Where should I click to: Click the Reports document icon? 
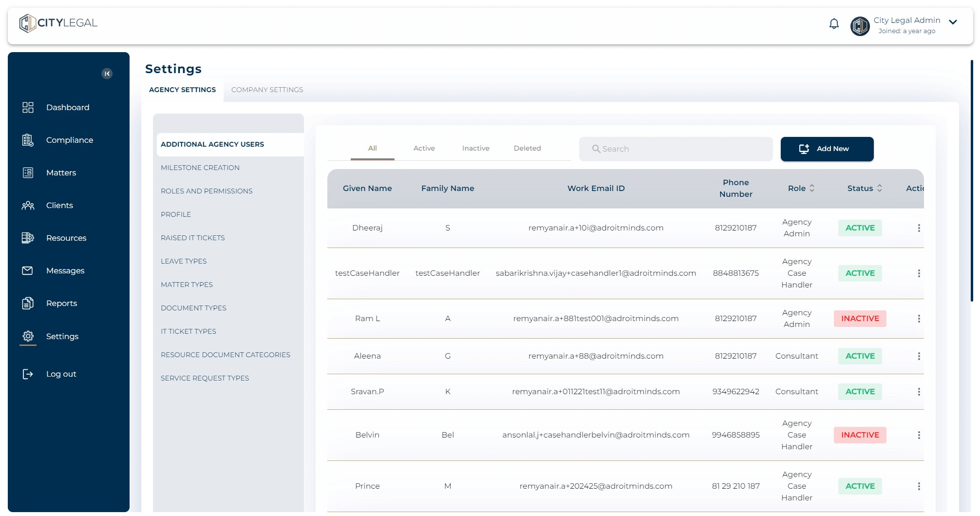point(28,303)
